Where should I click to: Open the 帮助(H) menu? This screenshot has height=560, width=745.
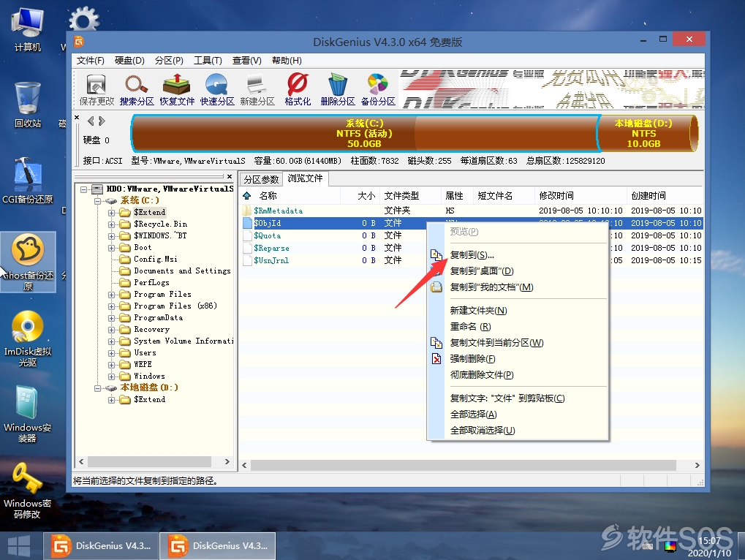point(287,61)
